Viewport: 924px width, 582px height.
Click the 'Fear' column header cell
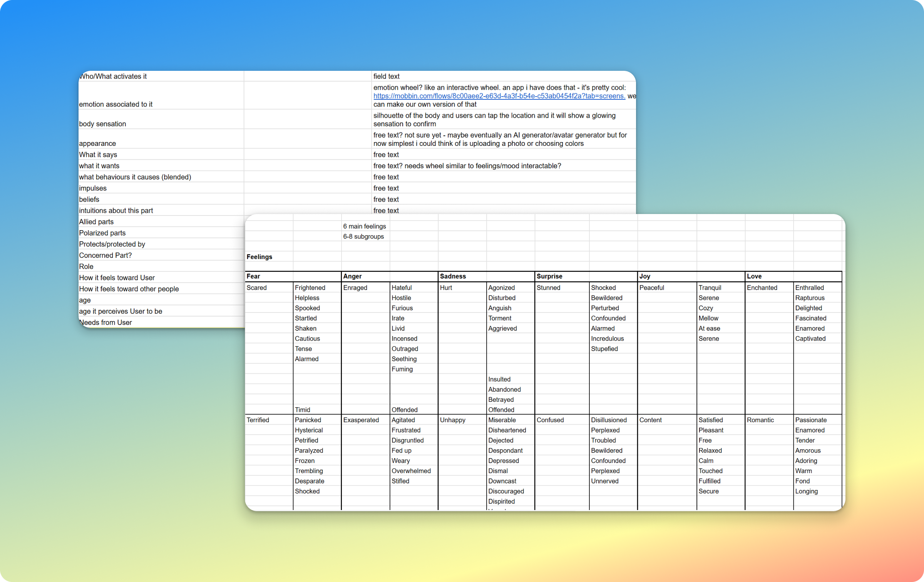(x=253, y=276)
